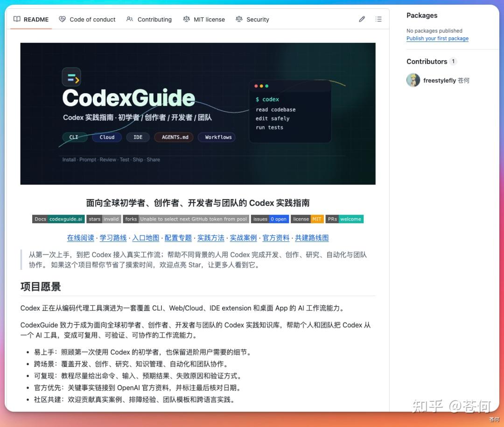Click the 可复现 bullet item text
The width and height of the screenshot is (504, 427).
click(139, 376)
